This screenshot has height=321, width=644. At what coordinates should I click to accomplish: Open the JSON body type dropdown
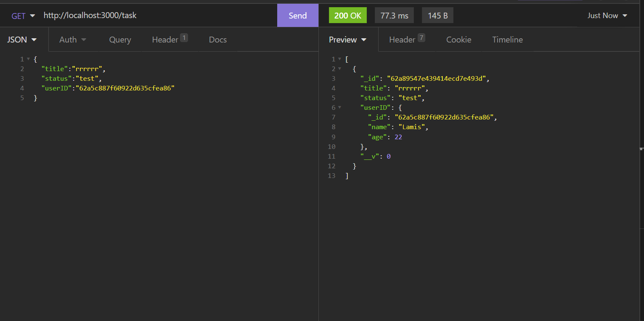(22, 40)
